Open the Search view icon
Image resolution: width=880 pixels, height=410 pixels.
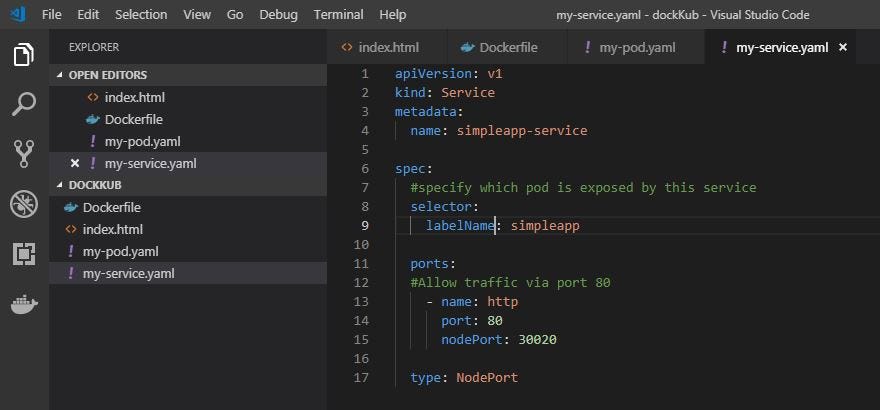[24, 104]
